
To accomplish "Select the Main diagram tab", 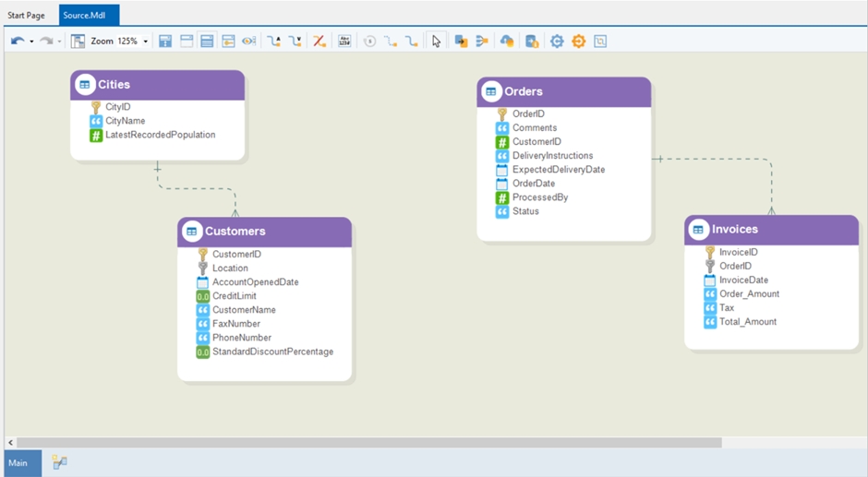I will point(18,462).
